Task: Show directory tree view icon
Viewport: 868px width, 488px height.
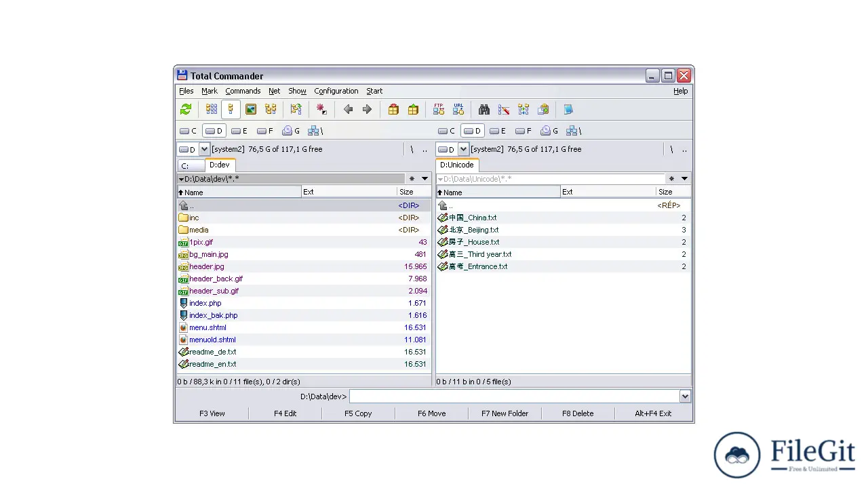Action: (x=271, y=109)
